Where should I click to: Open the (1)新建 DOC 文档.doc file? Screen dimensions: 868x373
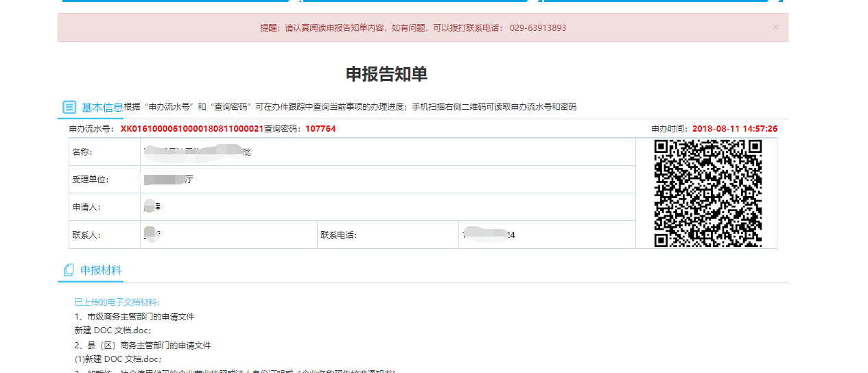(117, 359)
